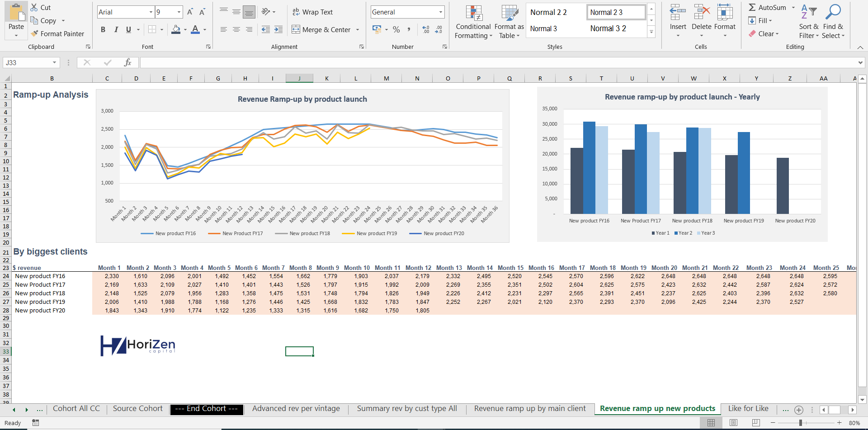Click the Copy icon
The image size is (868, 430).
[34, 20]
